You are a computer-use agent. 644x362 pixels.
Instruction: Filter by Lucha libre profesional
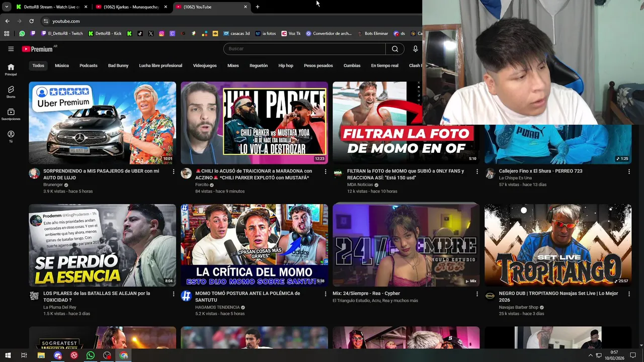click(160, 65)
